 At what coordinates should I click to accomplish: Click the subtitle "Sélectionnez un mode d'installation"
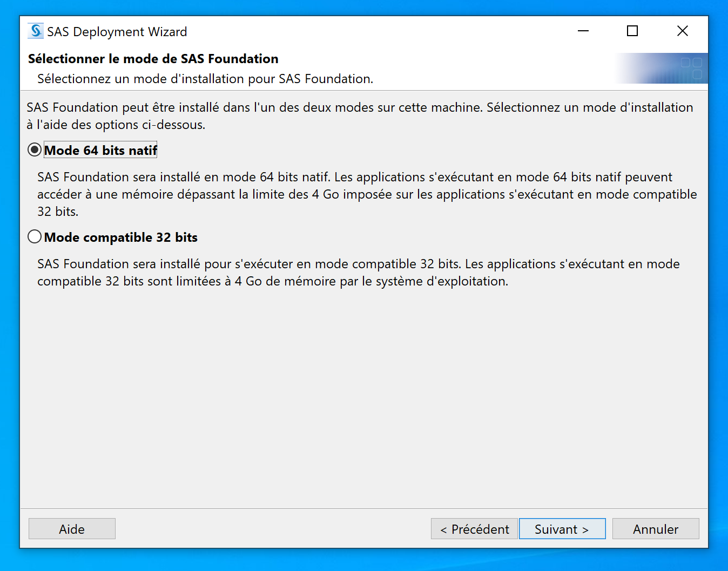[x=205, y=79]
